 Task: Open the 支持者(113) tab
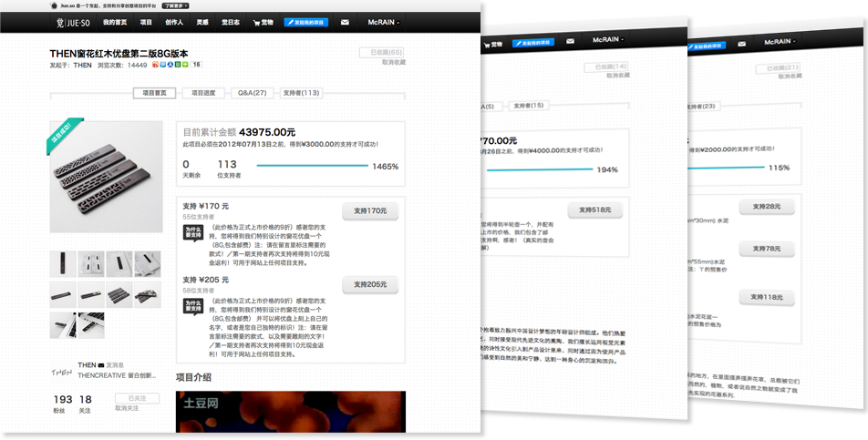pyautogui.click(x=302, y=93)
